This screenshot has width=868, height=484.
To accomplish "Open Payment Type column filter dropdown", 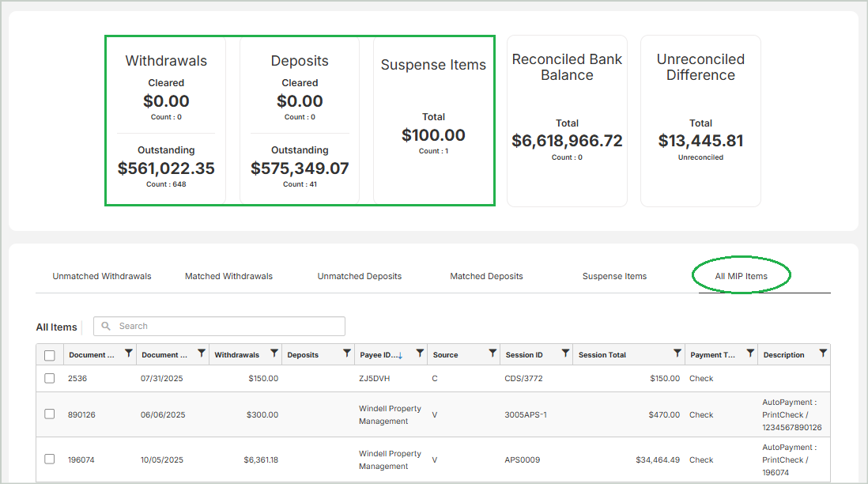I will click(750, 354).
